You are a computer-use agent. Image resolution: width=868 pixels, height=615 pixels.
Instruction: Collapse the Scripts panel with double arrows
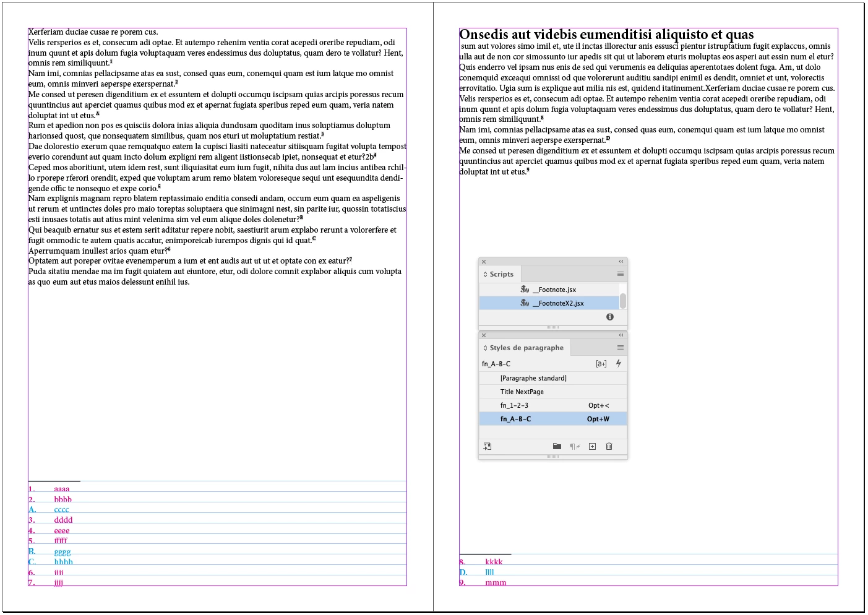pos(621,262)
